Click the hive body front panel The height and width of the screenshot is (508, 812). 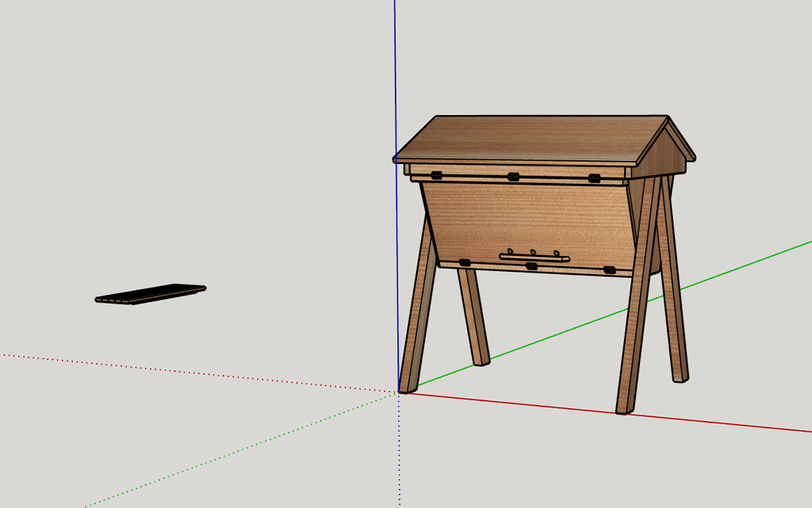coord(528,223)
